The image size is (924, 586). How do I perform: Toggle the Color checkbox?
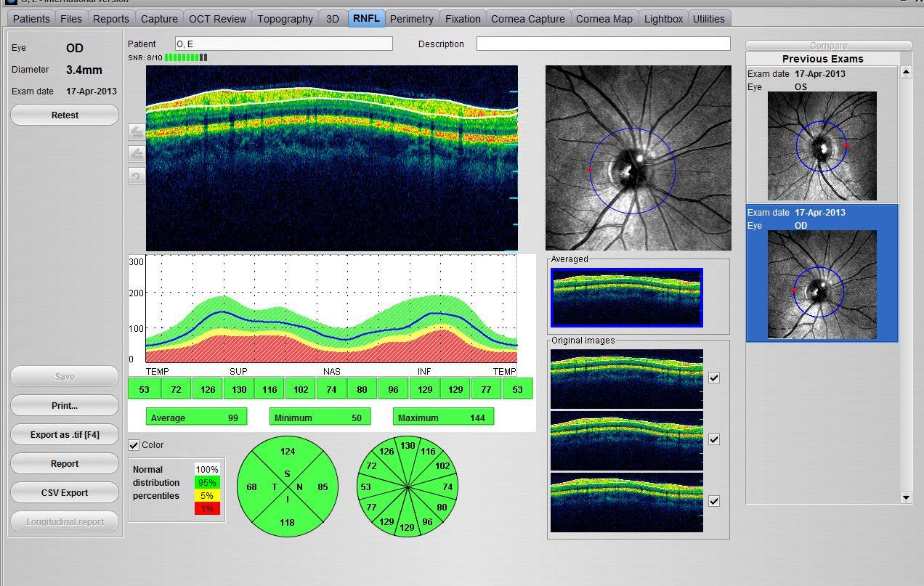pos(134,445)
